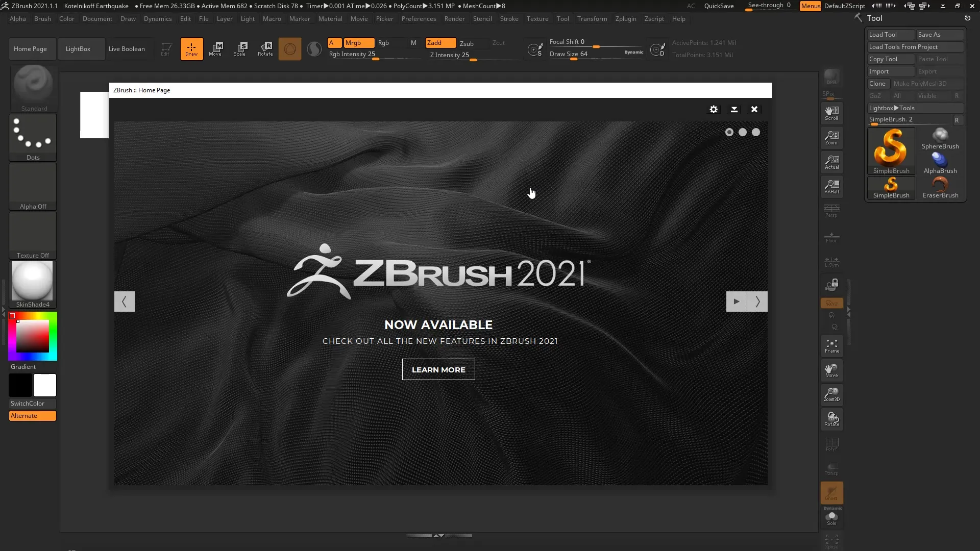Select the SphereBrush tool
The height and width of the screenshot is (551, 980).
click(x=940, y=139)
